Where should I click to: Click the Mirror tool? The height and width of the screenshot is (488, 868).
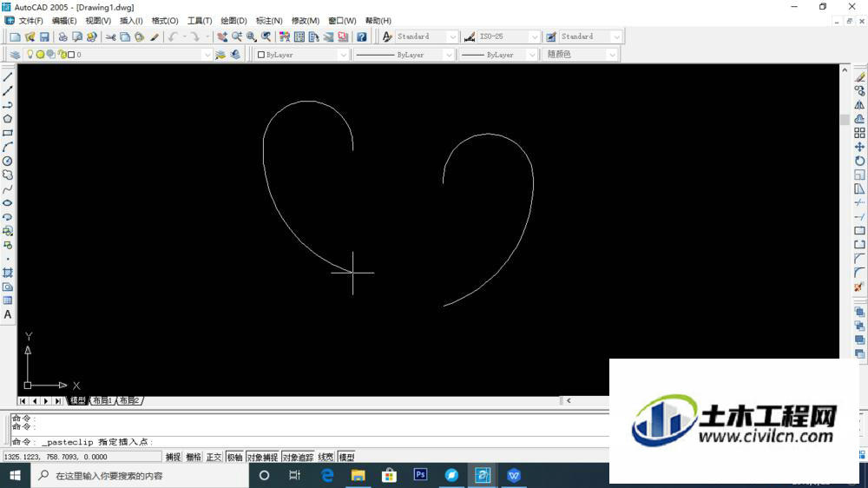tap(859, 105)
